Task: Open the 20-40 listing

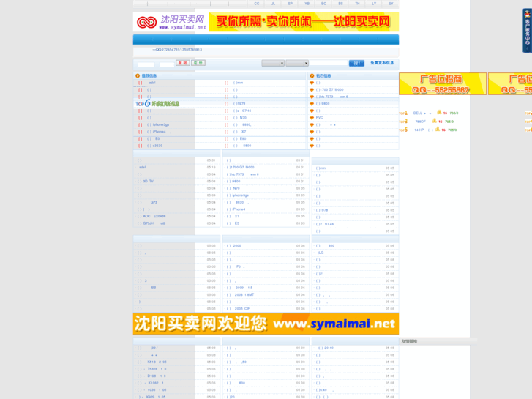Action: pyautogui.click(x=325, y=348)
